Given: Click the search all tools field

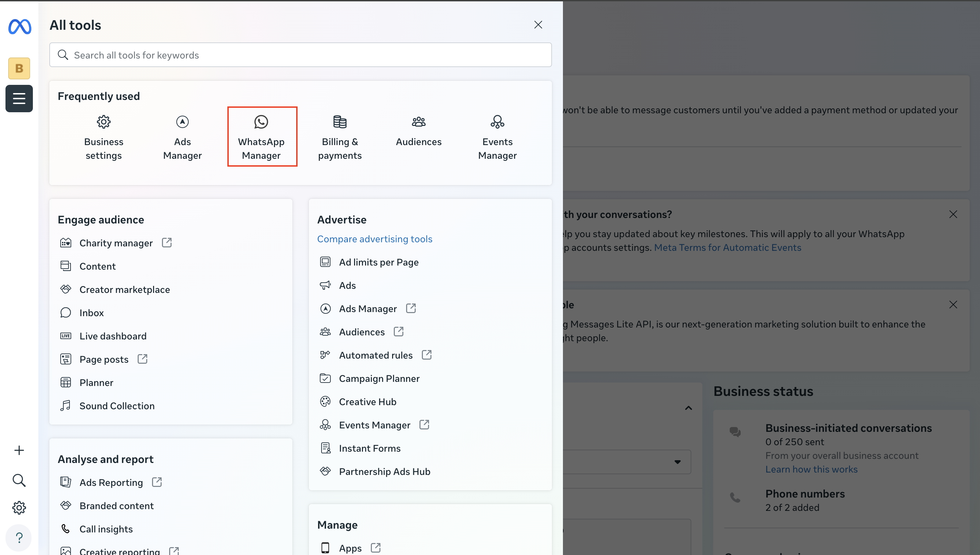Looking at the screenshot, I should tap(300, 55).
